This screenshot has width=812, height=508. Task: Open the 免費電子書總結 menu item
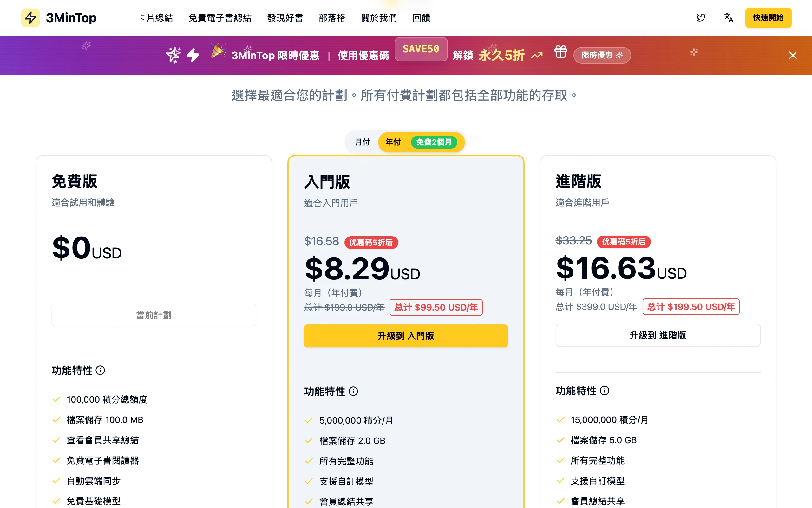(x=220, y=18)
